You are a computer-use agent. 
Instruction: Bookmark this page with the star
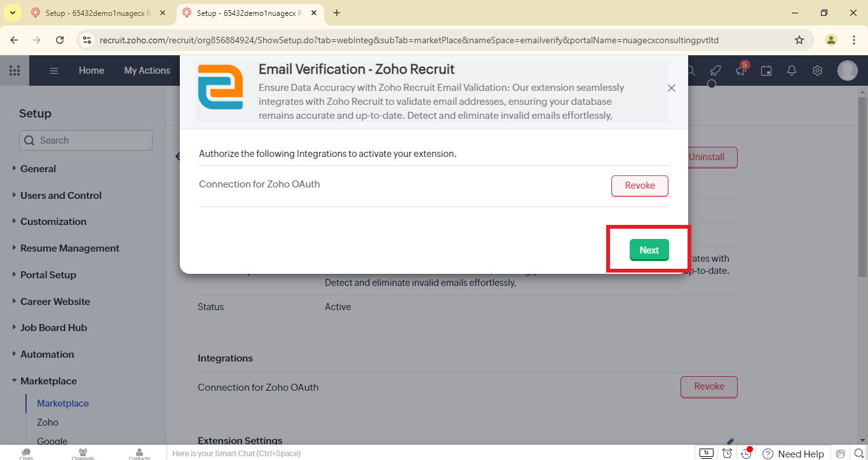click(x=799, y=40)
